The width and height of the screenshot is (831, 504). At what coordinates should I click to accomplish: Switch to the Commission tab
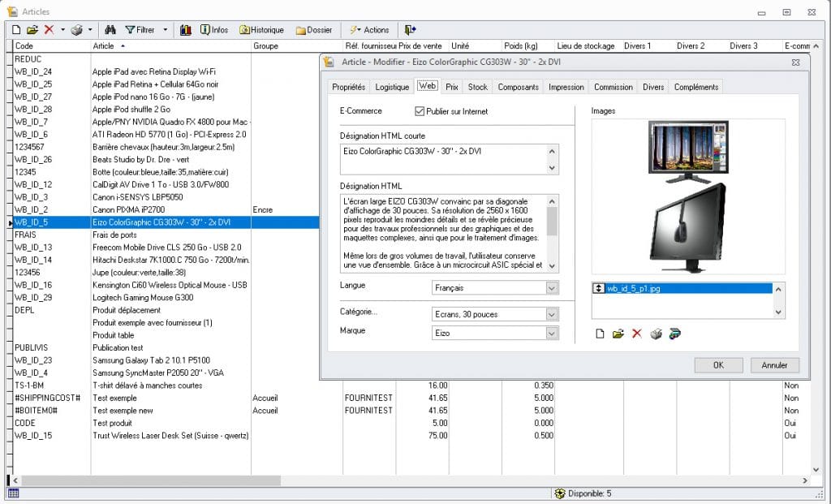614,87
